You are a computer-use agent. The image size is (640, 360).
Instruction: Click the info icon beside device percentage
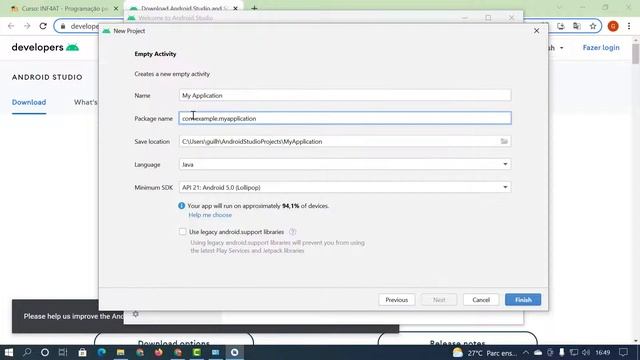coord(182,206)
